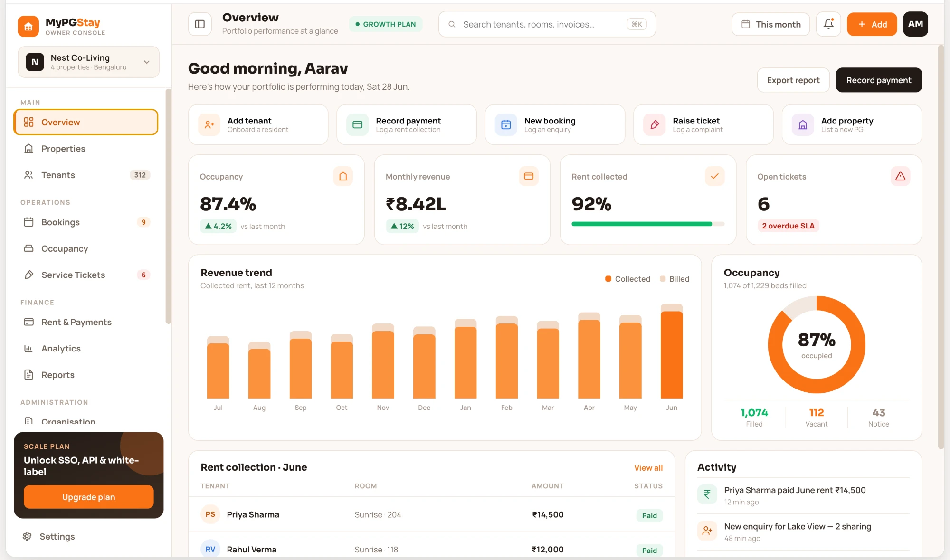
Task: Click the black Record payment button
Action: coord(879,80)
